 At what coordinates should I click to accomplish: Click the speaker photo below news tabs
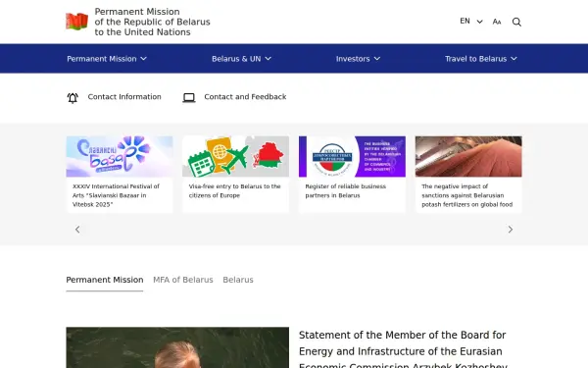[177, 347]
